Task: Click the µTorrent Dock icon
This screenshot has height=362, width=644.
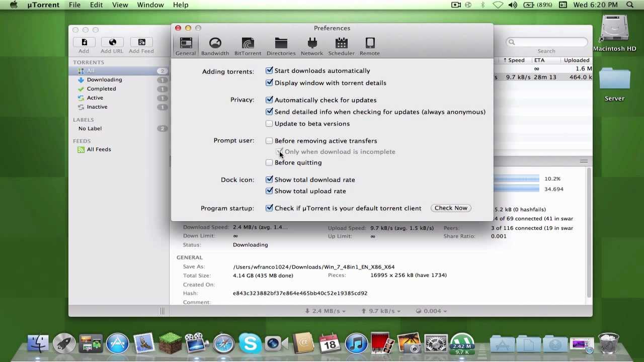Action: [462, 343]
